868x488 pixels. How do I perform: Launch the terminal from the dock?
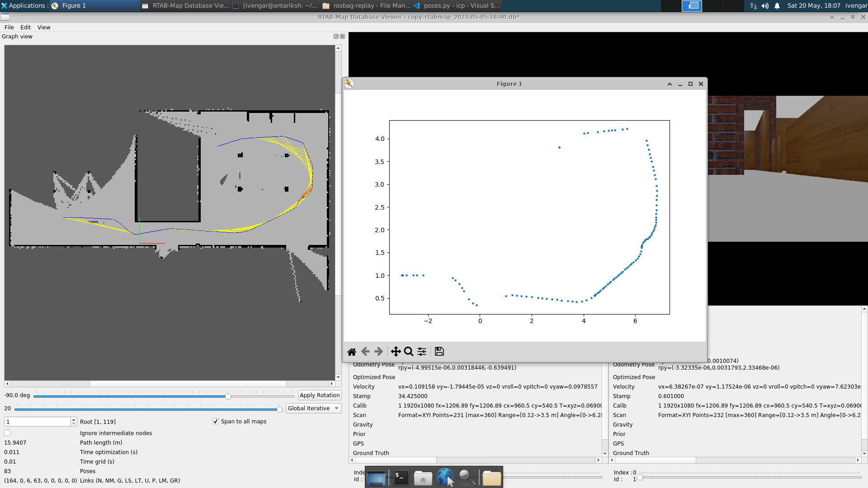coord(401,477)
